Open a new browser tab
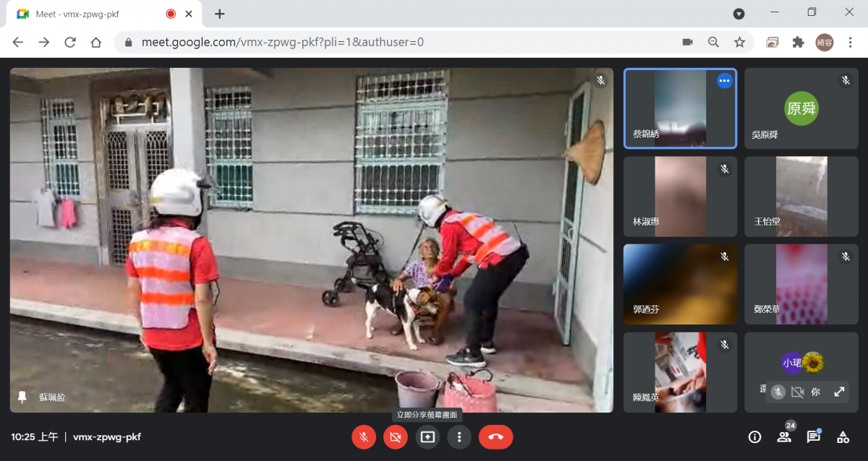This screenshot has width=868, height=461. [x=220, y=14]
